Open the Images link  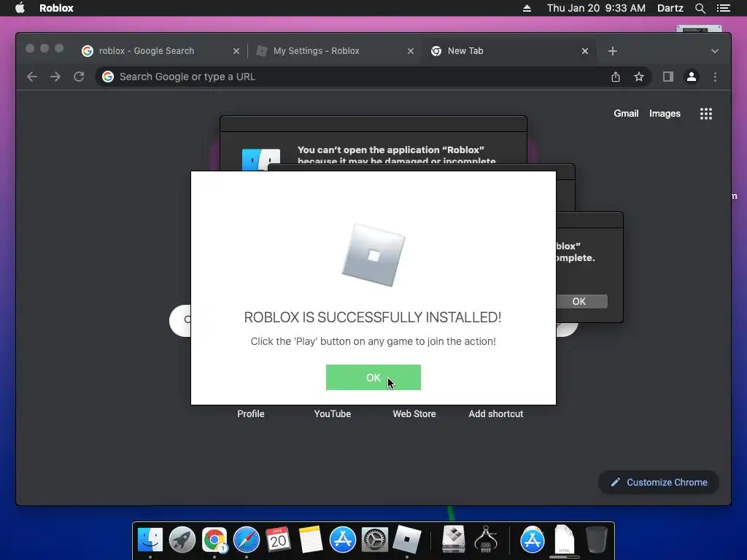pyautogui.click(x=665, y=113)
